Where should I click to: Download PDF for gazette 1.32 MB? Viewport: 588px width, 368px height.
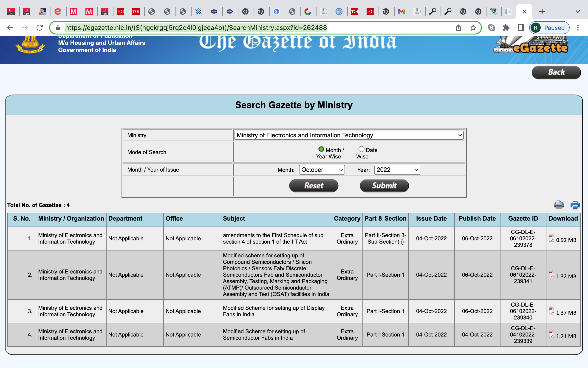click(551, 275)
